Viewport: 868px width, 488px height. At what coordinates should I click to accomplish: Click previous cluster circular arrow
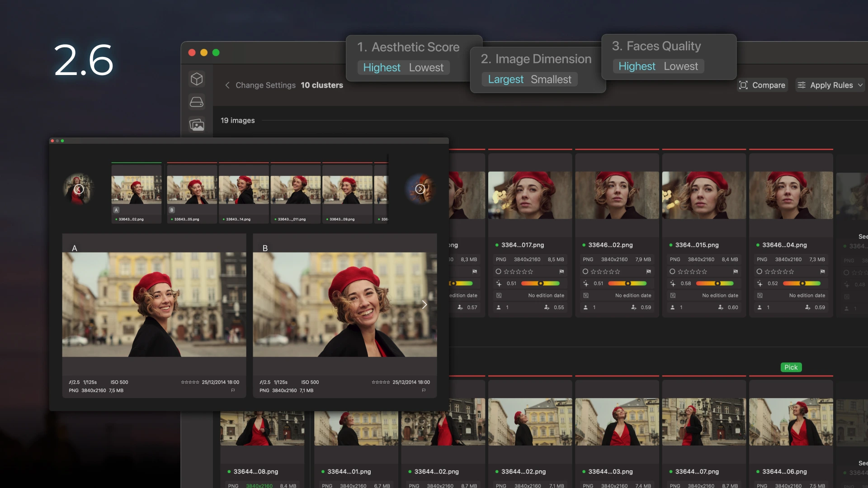click(79, 189)
